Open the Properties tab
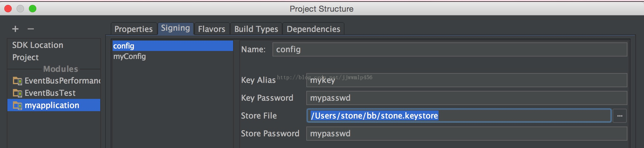This screenshot has width=644, height=148. tap(133, 29)
